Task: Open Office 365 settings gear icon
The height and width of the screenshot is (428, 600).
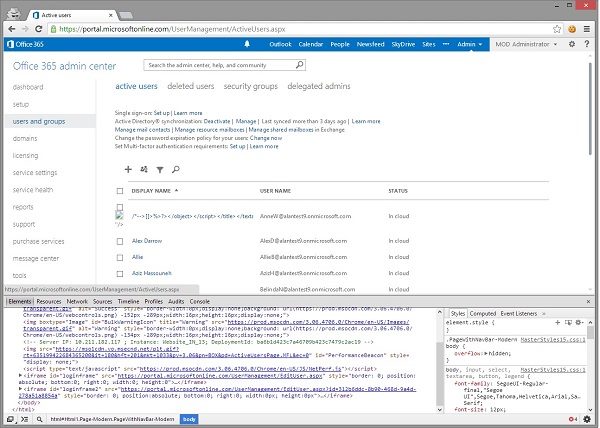Action: coord(572,44)
